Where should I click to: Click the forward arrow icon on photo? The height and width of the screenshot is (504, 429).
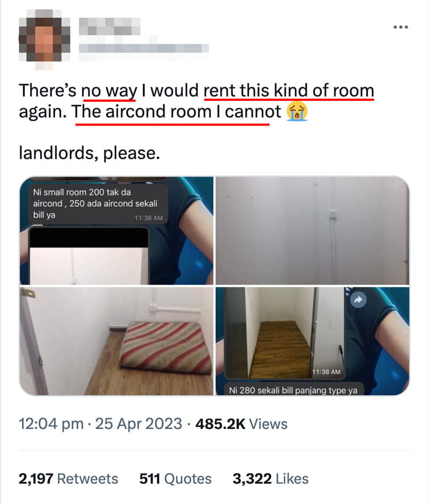point(358,300)
